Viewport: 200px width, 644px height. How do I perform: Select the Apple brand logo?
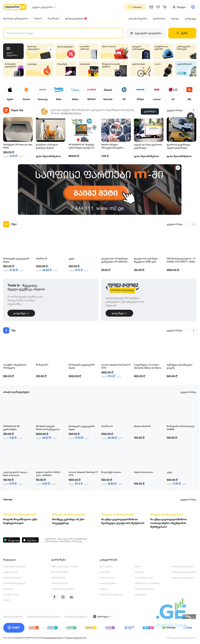pos(10,89)
